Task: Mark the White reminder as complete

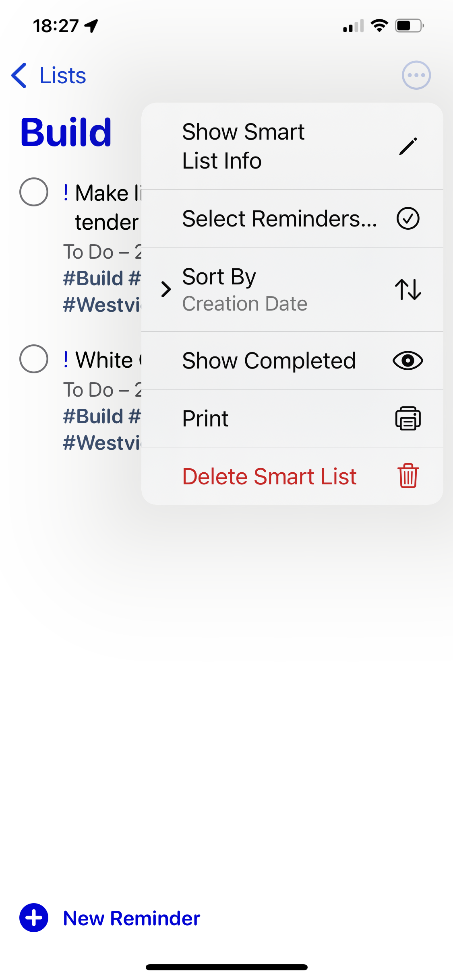Action: (34, 359)
